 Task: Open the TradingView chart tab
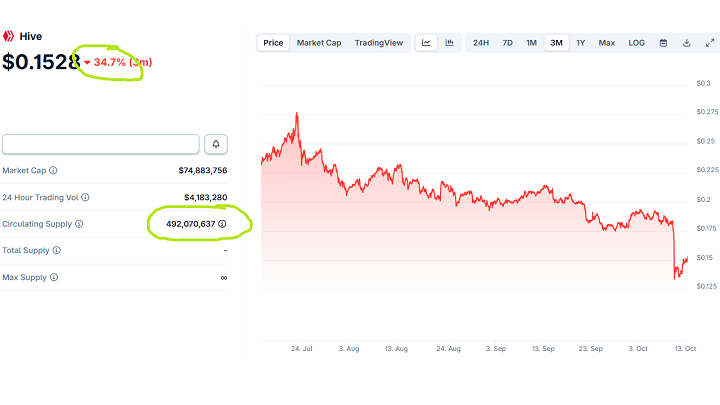click(x=379, y=43)
